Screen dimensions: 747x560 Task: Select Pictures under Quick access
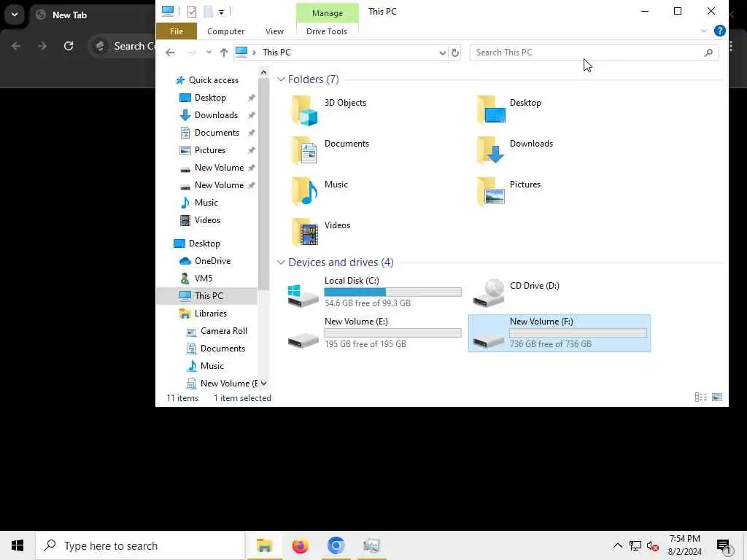coord(209,150)
